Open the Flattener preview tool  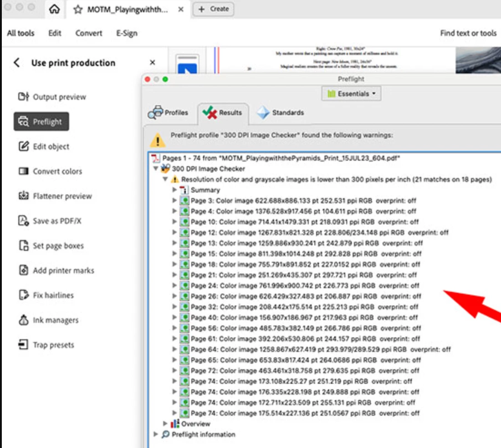click(55, 196)
